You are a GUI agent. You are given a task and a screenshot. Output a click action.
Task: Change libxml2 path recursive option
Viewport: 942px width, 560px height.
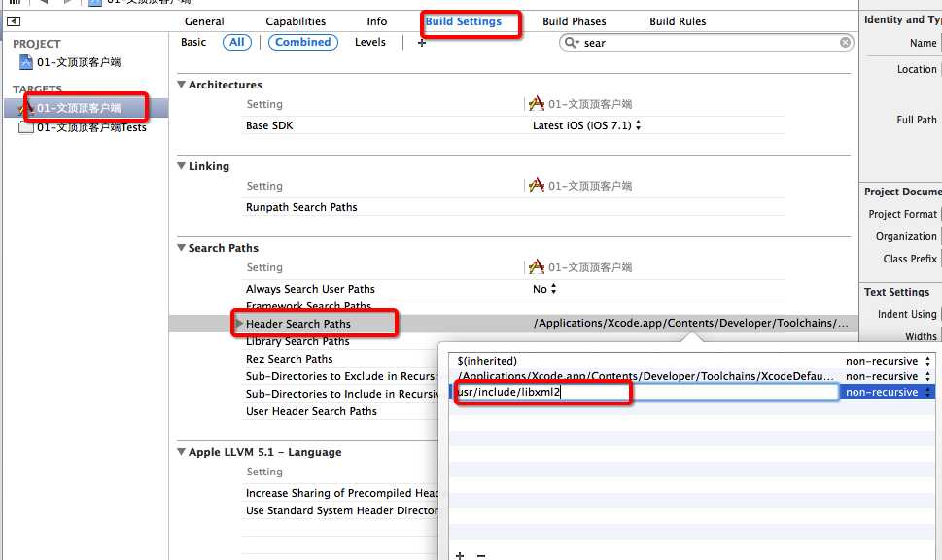tap(927, 393)
